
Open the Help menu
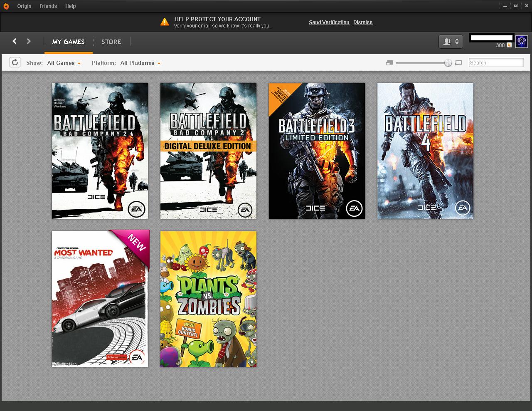tap(70, 6)
